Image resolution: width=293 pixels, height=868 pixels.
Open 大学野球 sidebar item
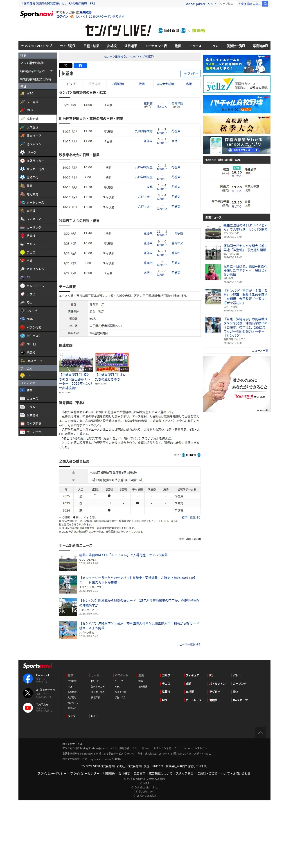click(37, 127)
